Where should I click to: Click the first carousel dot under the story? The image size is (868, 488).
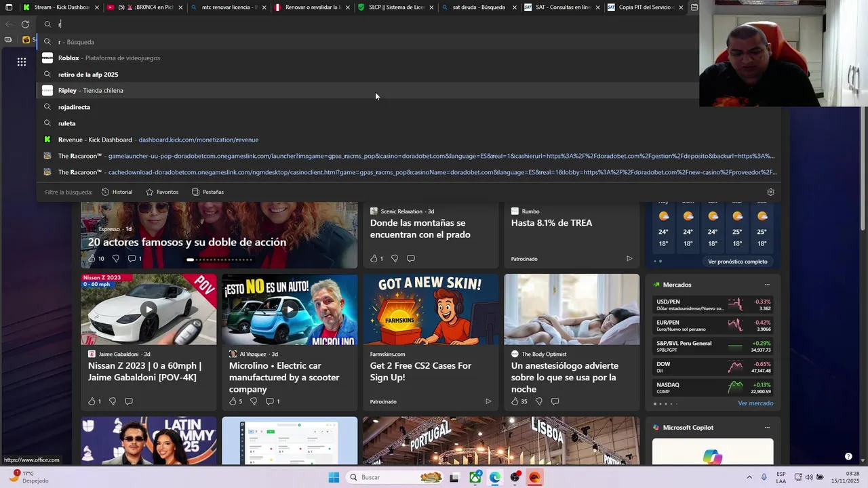pyautogui.click(x=191, y=260)
